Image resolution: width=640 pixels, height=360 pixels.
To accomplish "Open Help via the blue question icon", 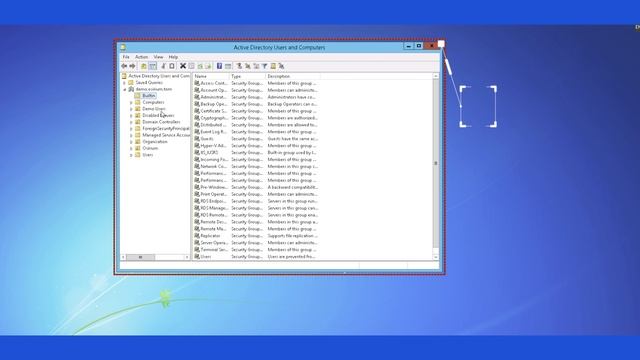I will click(x=219, y=66).
